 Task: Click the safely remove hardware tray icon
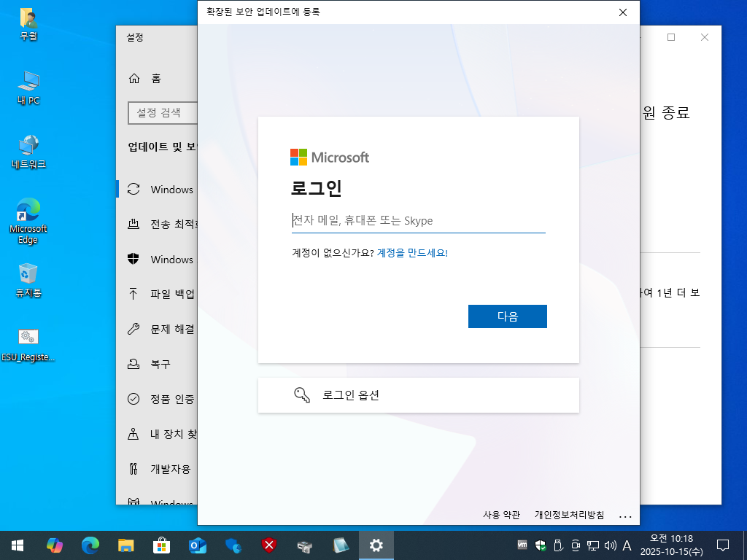click(x=558, y=545)
